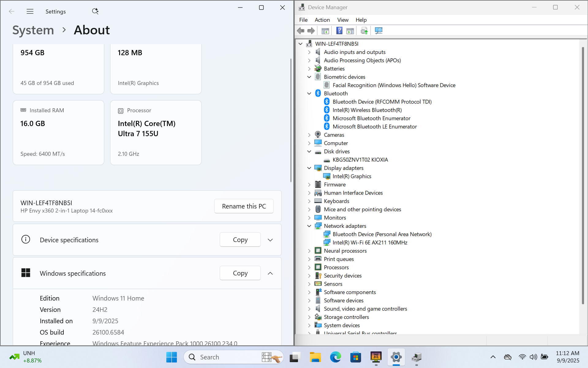Image resolution: width=588 pixels, height=368 pixels.
Task: Click Update device driver toolbar icon
Action: pos(364,31)
